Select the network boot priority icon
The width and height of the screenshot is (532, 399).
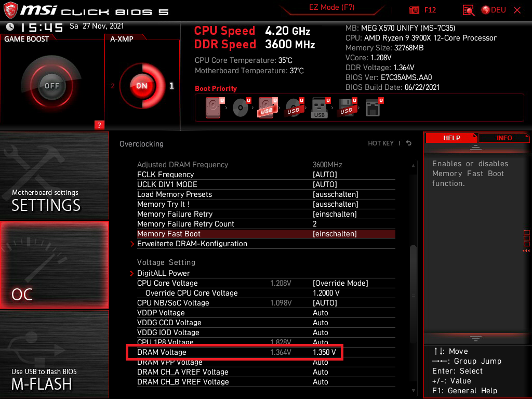[374, 108]
